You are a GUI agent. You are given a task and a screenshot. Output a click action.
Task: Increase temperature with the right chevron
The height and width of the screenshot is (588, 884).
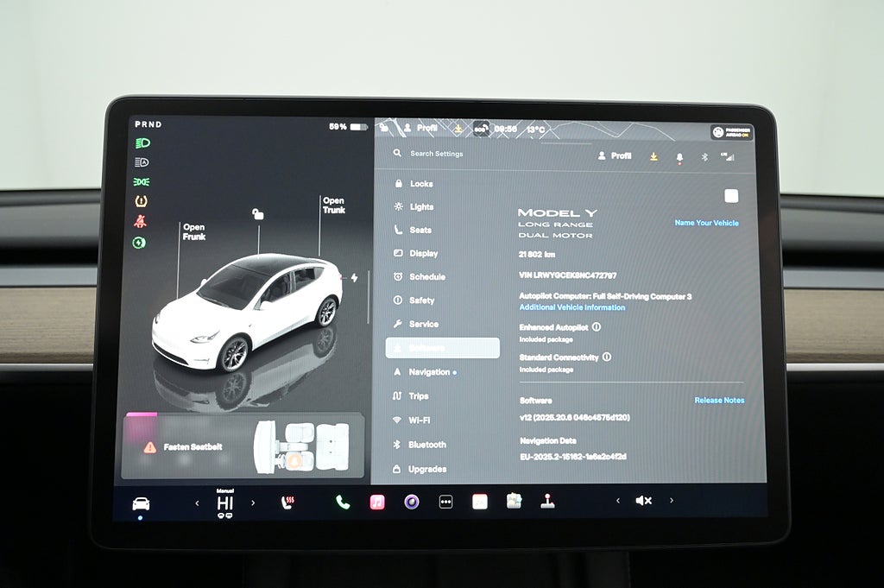coord(253,503)
